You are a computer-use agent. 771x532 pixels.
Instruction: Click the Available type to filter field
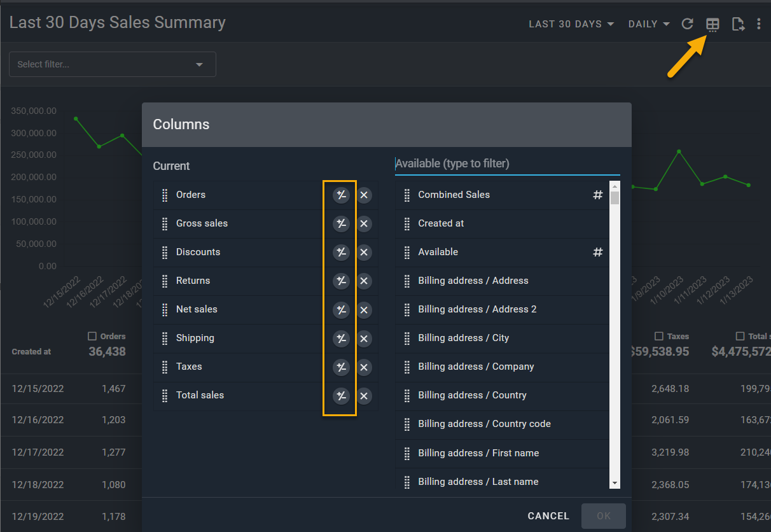click(x=507, y=164)
